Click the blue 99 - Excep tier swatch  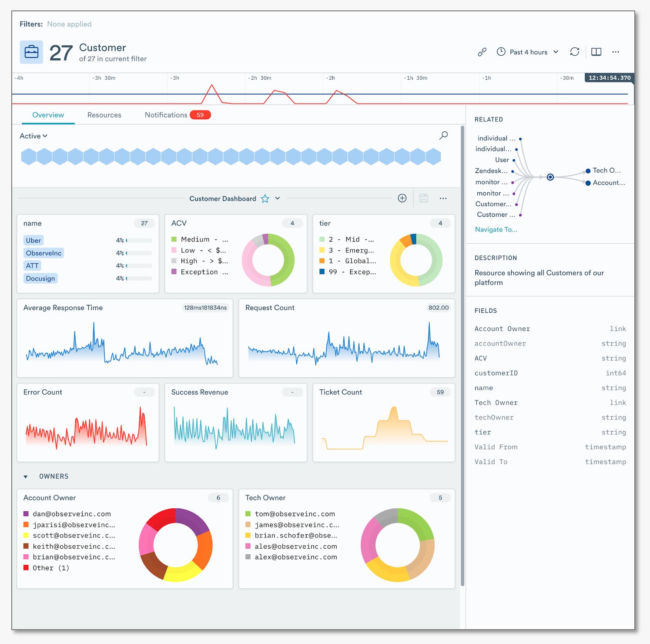tap(322, 272)
